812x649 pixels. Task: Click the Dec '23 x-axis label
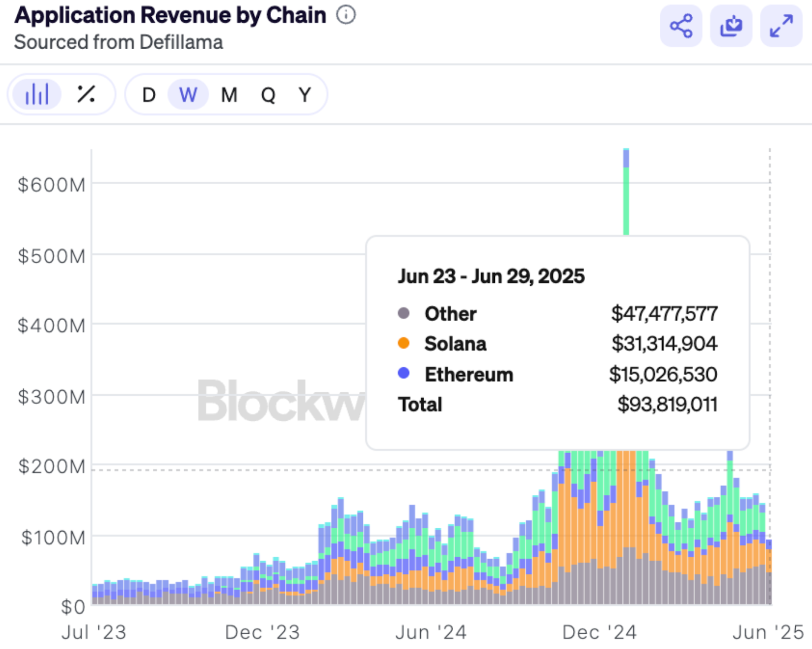pyautogui.click(x=262, y=632)
